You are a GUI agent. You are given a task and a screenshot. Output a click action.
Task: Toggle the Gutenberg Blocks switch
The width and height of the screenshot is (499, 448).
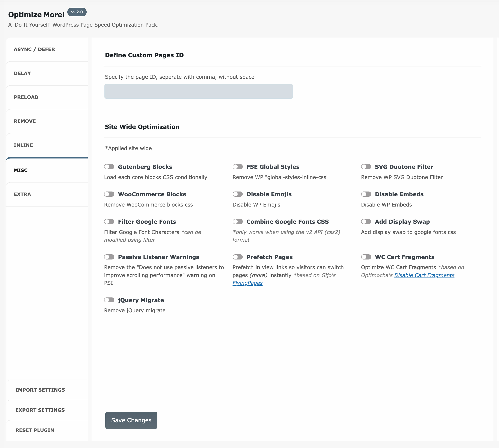(x=109, y=167)
